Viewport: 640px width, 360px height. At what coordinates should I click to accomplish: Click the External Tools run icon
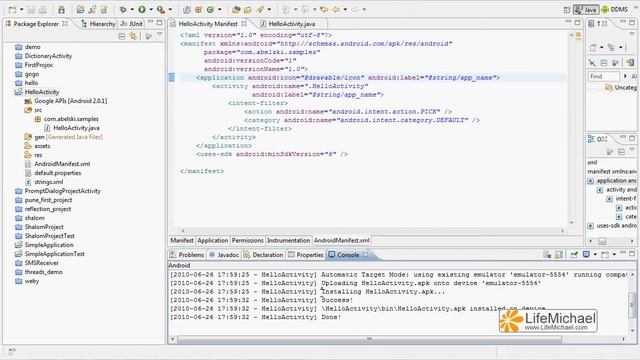[x=161, y=9]
